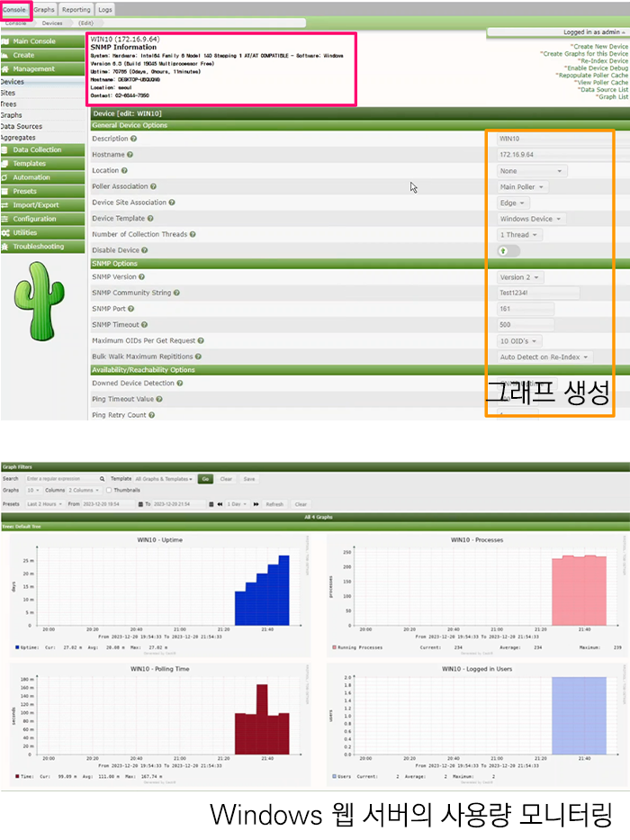Image resolution: width=630 pixels, height=840 pixels.
Task: Shift time span forward with forward arrows
Action: pos(256,504)
